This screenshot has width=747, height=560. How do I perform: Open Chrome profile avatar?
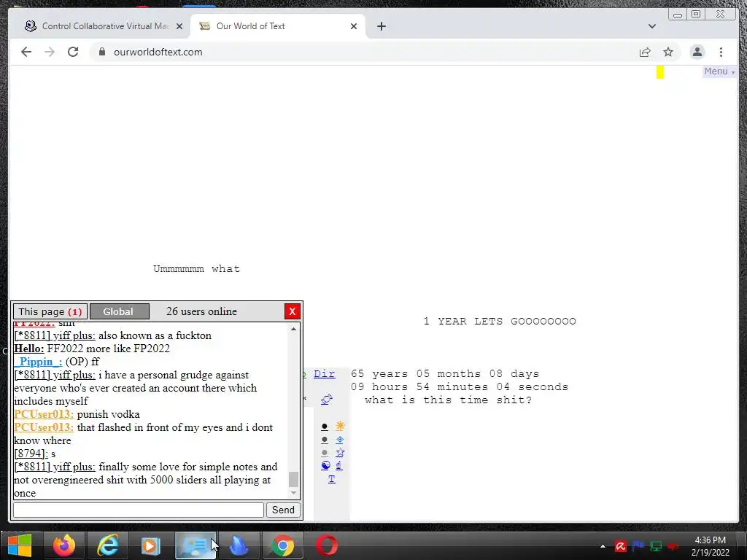(x=697, y=52)
